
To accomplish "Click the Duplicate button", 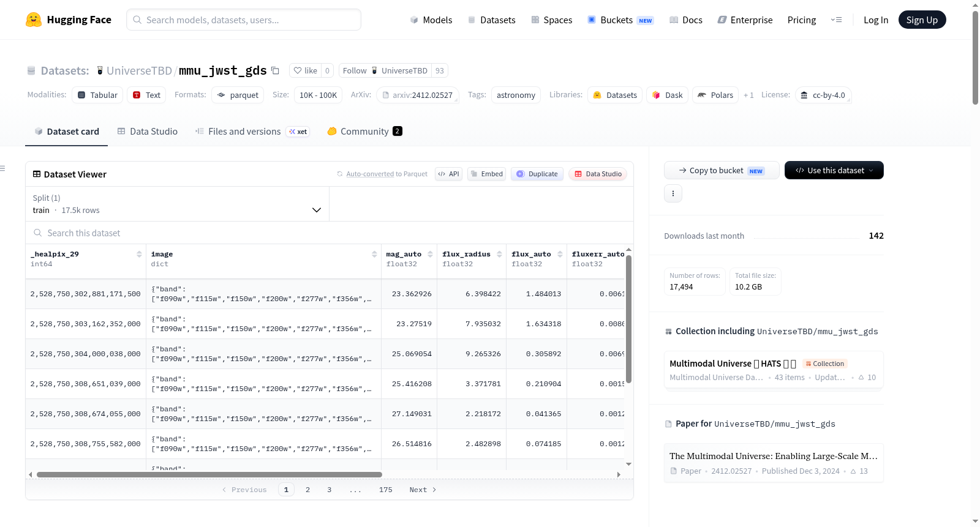I will [537, 174].
